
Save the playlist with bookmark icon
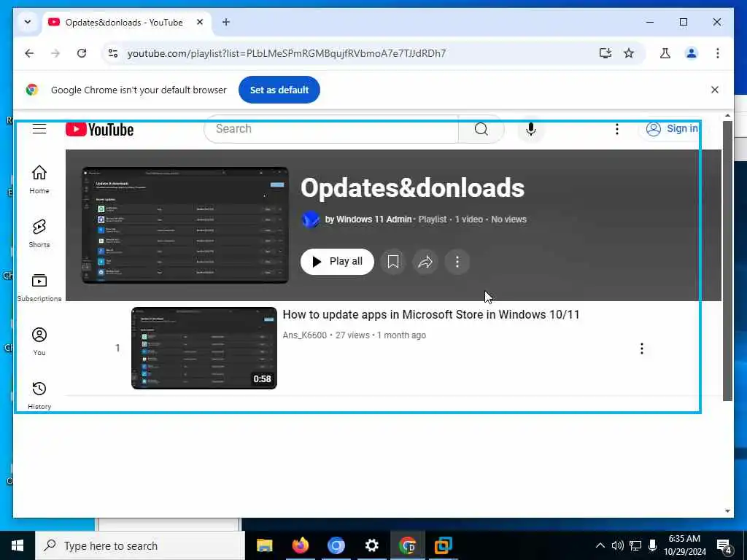(393, 262)
